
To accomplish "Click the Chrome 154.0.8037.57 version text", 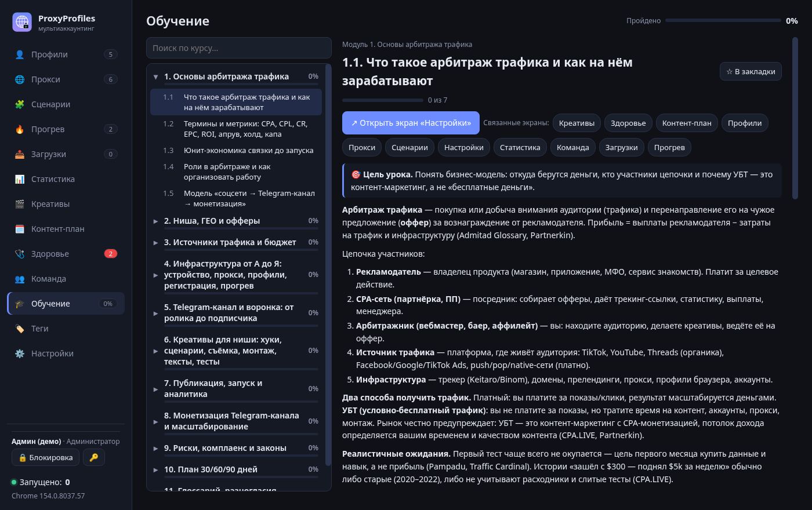I will [48, 496].
